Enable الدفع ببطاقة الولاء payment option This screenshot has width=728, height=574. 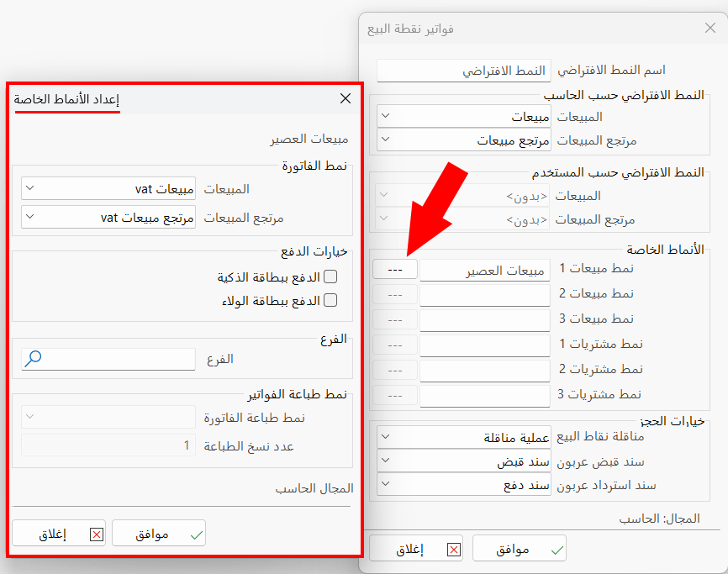(x=331, y=299)
